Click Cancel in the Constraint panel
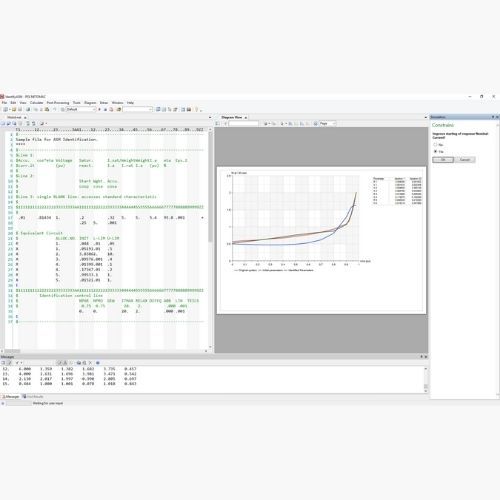 coord(465,160)
